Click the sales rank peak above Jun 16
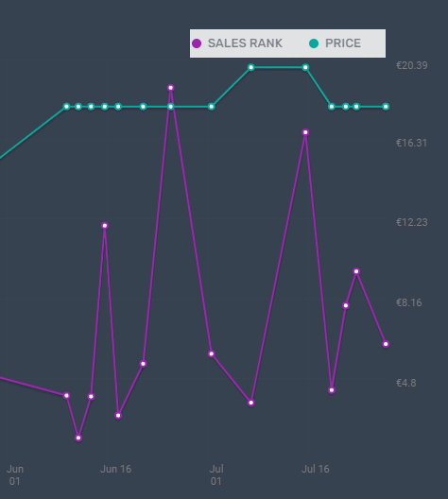Screen dimensions: 448x499 click(x=105, y=226)
